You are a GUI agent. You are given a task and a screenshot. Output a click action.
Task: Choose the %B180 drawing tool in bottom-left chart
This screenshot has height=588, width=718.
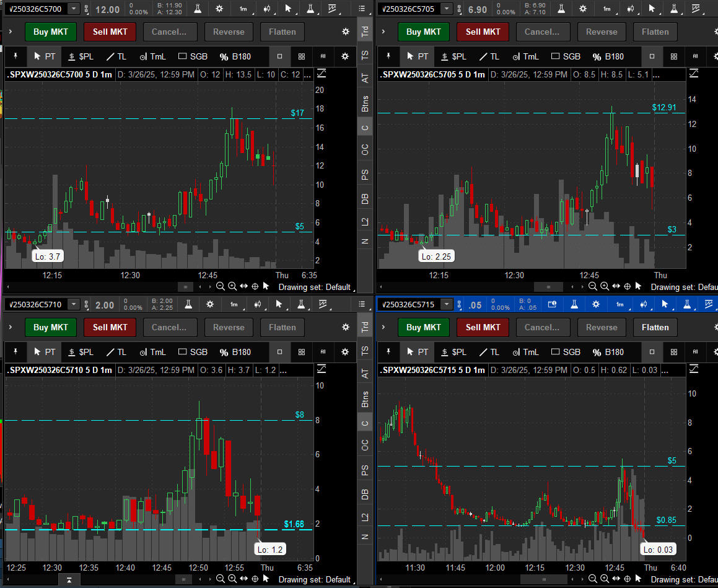click(235, 352)
